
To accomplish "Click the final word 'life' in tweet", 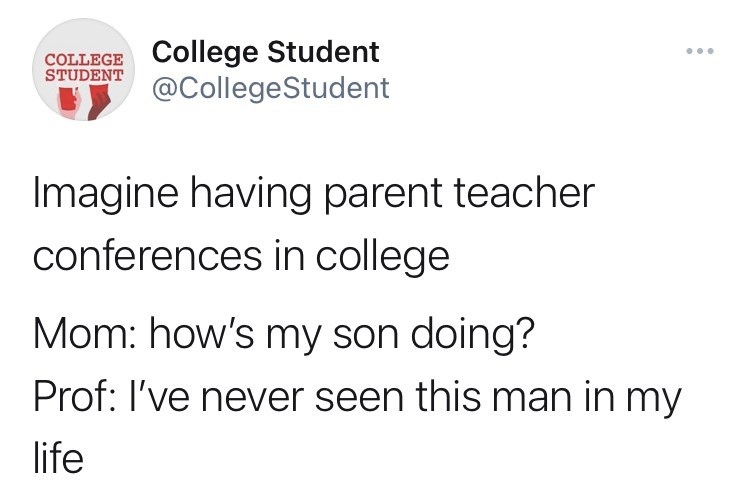I will 58,461.
